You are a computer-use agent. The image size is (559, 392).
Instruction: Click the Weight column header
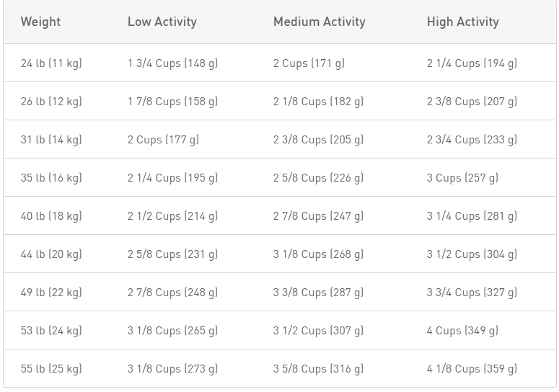click(40, 22)
